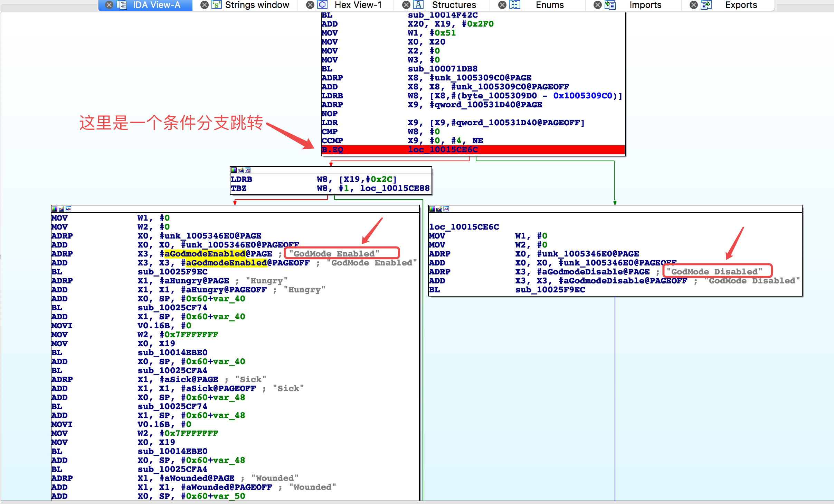The width and height of the screenshot is (834, 504).
Task: Click the group nodes icon on the loc_10015CE6C block
Action: click(x=446, y=209)
